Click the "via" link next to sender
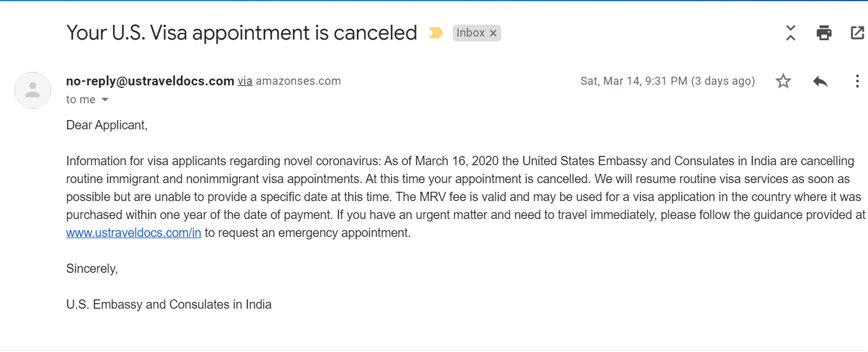This screenshot has height=352, width=868. coord(245,81)
